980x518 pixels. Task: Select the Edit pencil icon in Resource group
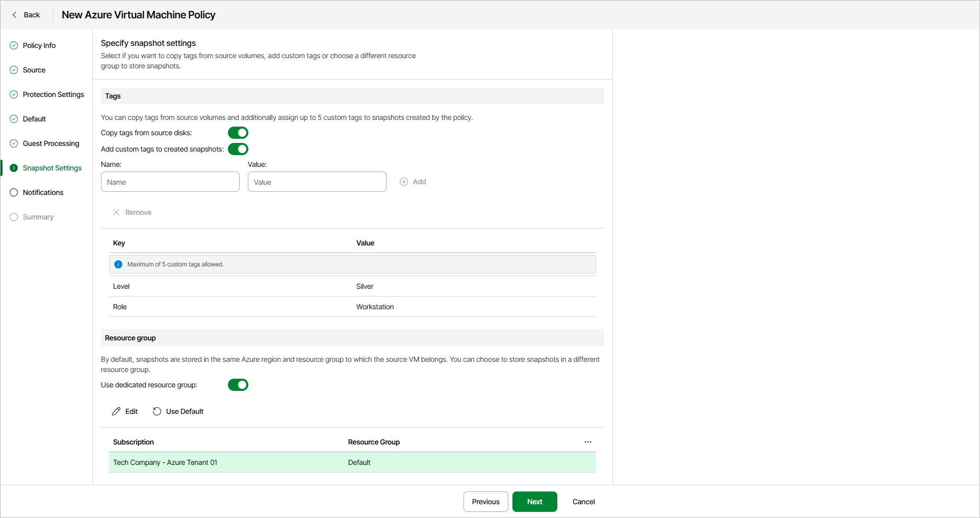(116, 411)
